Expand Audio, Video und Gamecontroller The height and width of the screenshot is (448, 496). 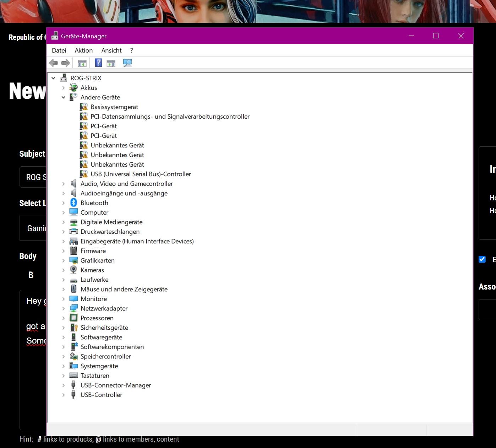[x=64, y=183]
